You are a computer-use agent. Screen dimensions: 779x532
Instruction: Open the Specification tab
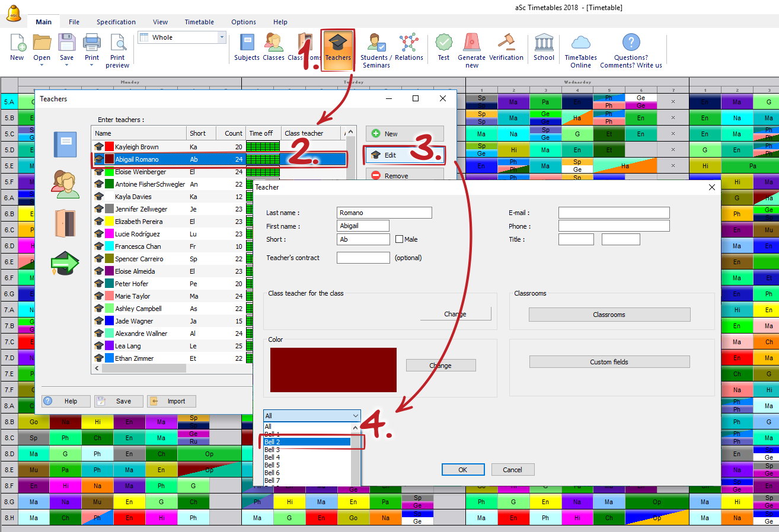(x=116, y=22)
